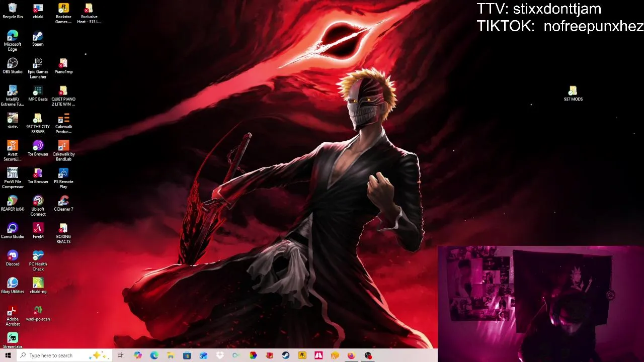Screen dimensions: 644x362
Task: Open FiveM from the taskbar
Action: [318, 355]
